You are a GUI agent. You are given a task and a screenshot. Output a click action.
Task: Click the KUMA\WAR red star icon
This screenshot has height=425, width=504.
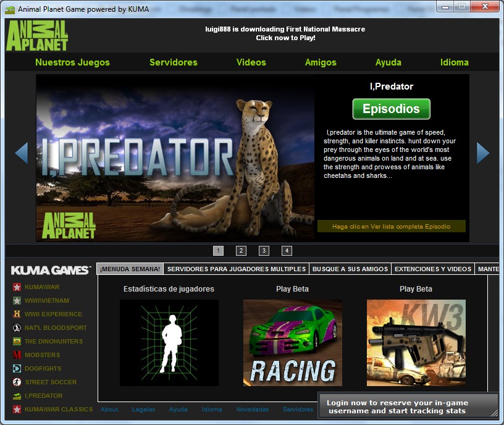click(x=17, y=287)
